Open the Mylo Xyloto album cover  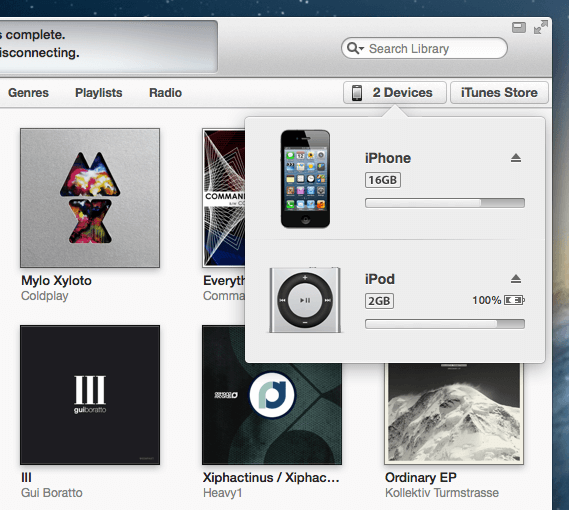pos(90,198)
